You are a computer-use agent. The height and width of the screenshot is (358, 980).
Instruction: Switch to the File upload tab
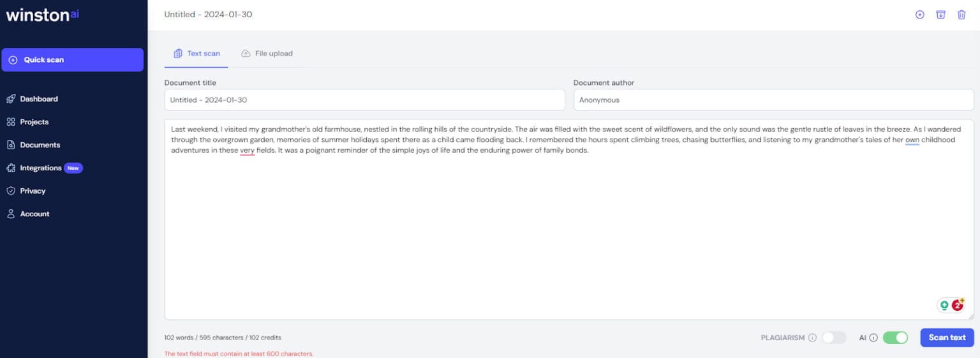(x=267, y=54)
